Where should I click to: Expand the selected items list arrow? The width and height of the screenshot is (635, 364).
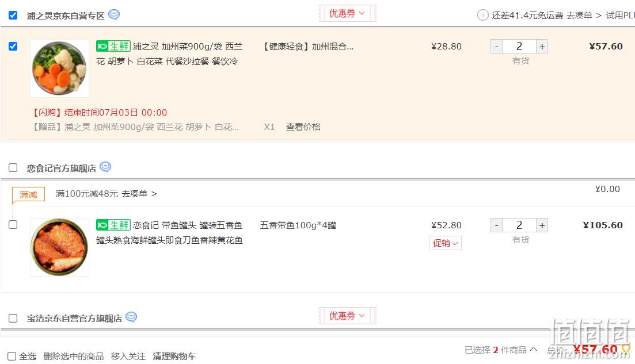tap(533, 350)
